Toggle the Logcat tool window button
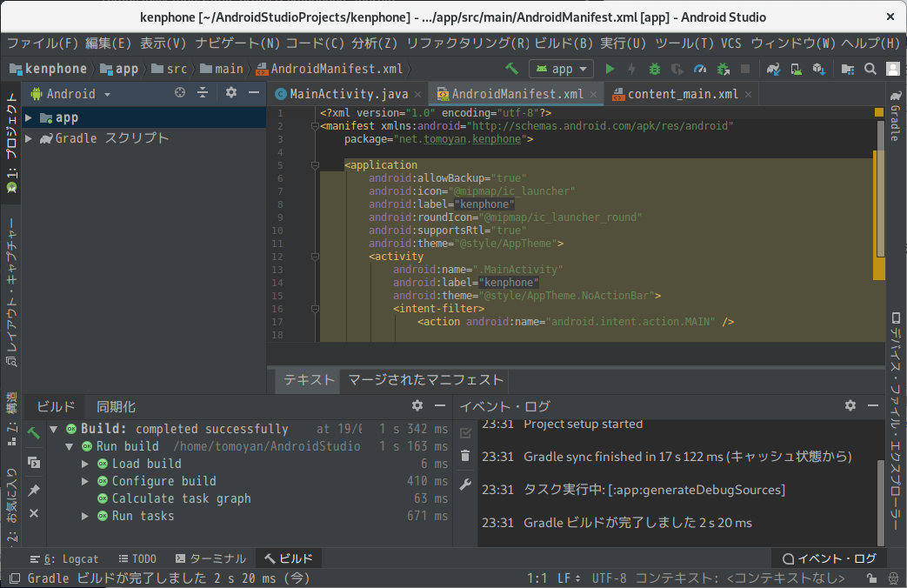This screenshot has width=907, height=588. coord(64,558)
